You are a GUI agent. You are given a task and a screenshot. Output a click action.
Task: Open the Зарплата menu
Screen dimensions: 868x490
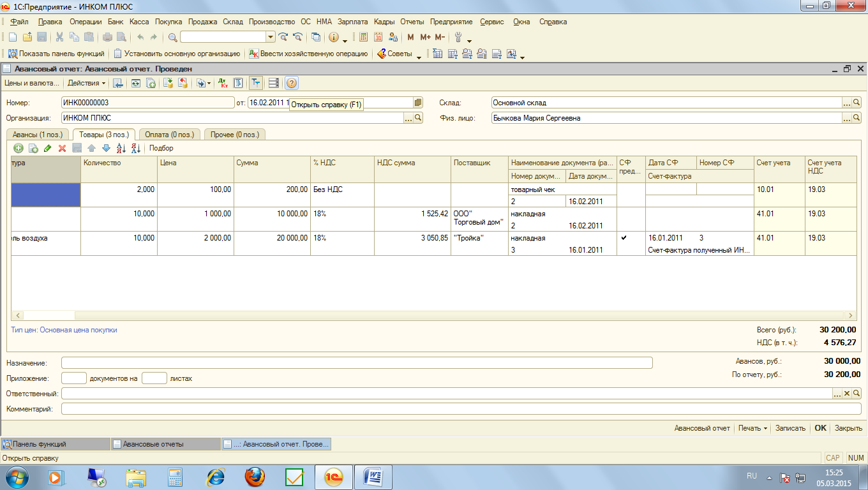(352, 22)
